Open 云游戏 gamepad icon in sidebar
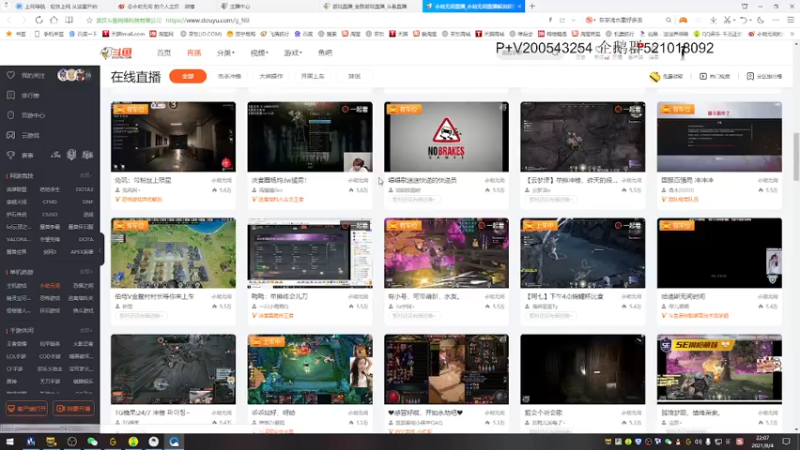This screenshot has height=450, width=800. pyautogui.click(x=11, y=135)
